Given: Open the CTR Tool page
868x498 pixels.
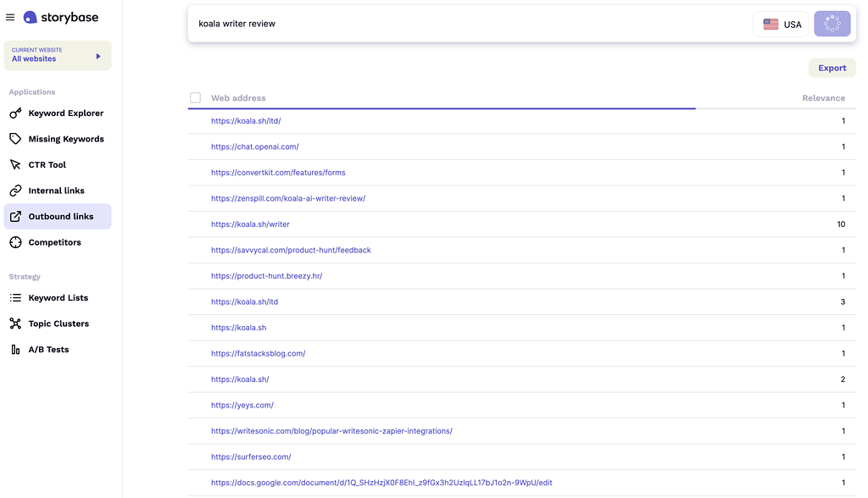Looking at the screenshot, I should coord(58,165).
